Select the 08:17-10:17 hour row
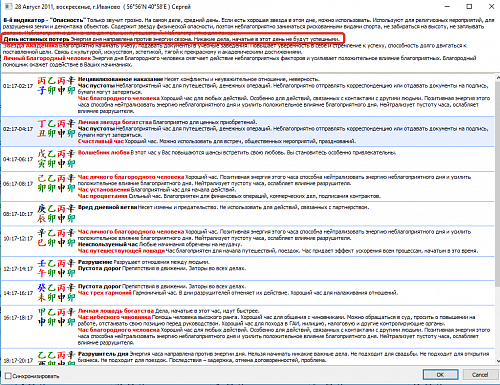 click(248, 214)
